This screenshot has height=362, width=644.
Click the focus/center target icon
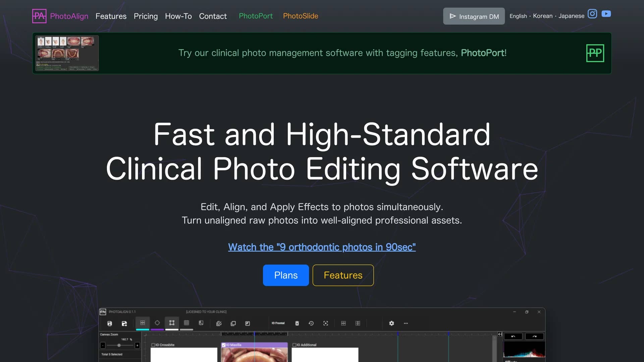tap(326, 323)
